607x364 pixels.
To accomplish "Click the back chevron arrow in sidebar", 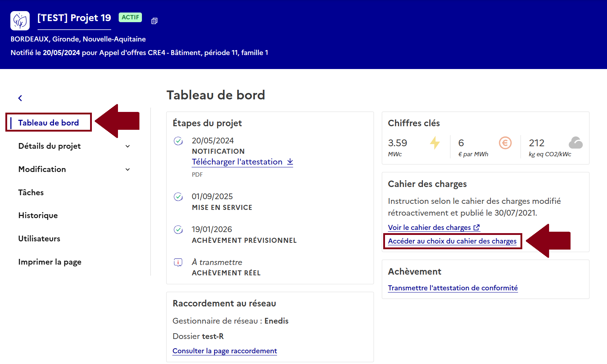I will tap(20, 98).
